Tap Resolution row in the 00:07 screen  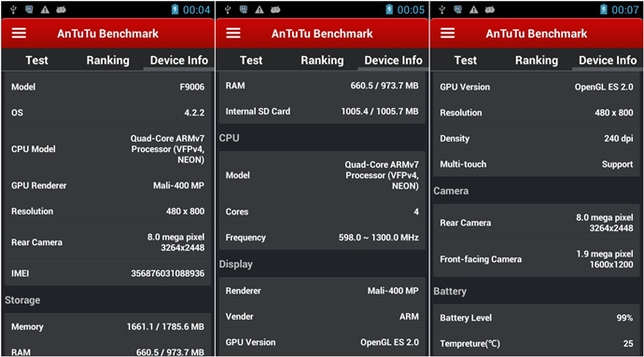(x=537, y=113)
